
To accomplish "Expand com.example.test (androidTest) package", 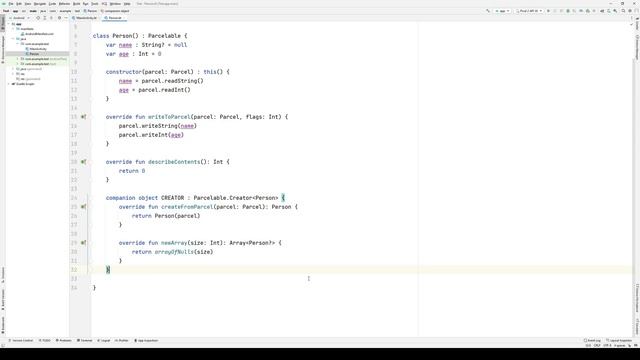I will pos(18,59).
